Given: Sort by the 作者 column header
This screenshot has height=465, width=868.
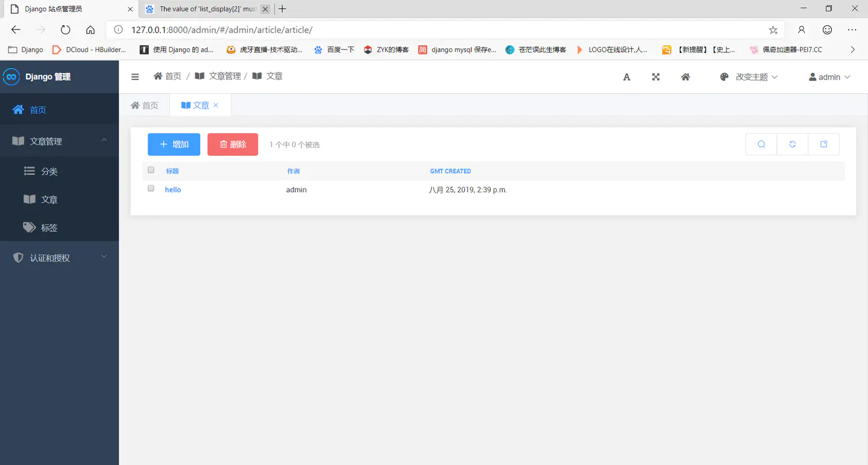Looking at the screenshot, I should [x=294, y=171].
